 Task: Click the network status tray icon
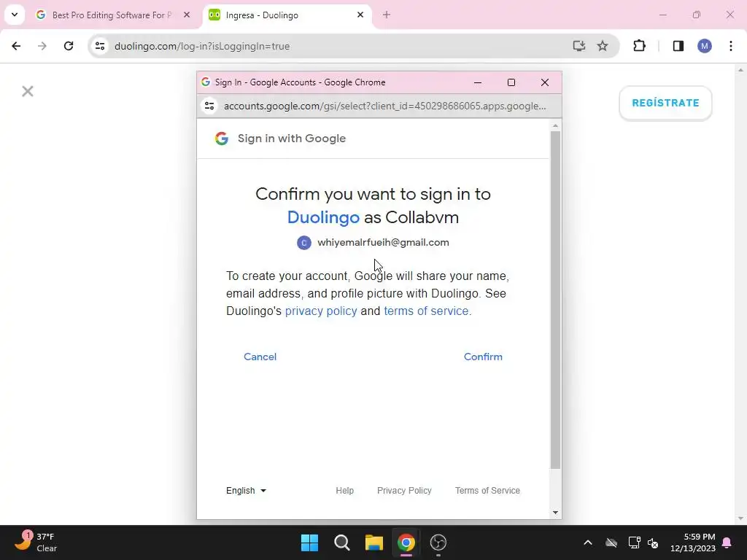[634, 542]
